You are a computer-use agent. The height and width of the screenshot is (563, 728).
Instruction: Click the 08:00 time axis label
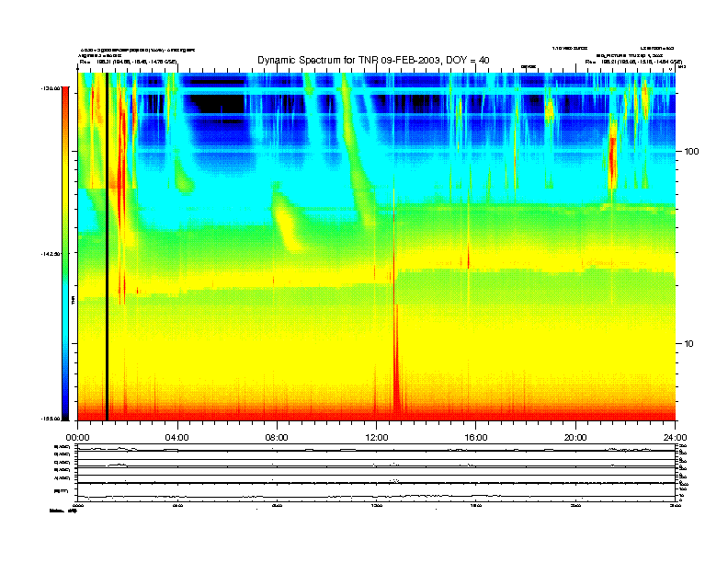[277, 438]
